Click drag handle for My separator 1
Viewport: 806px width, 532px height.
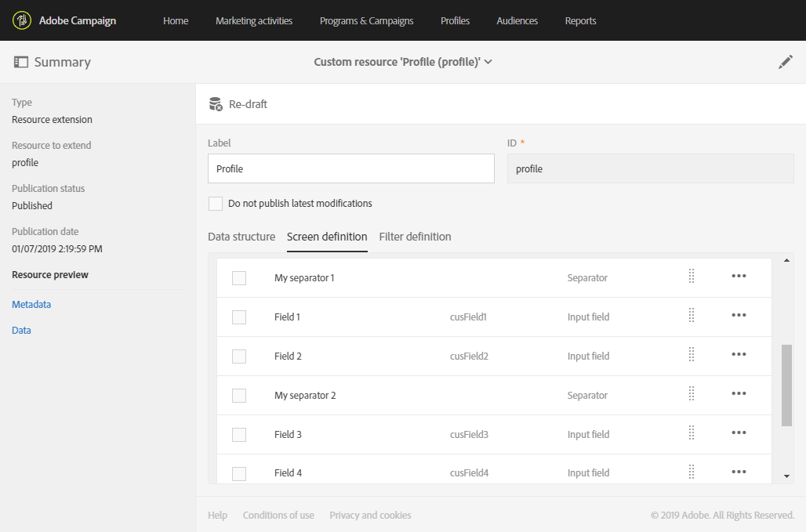click(692, 276)
